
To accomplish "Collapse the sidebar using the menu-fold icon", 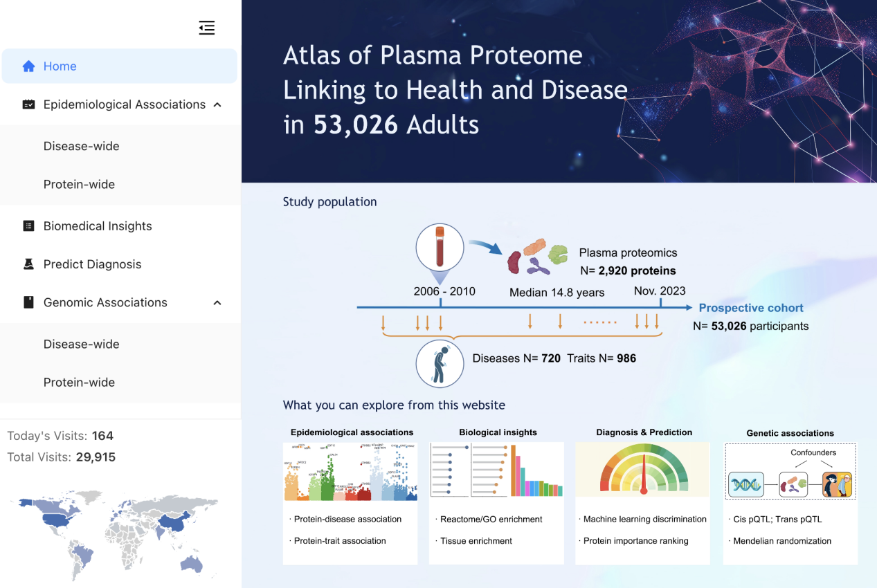I will (x=206, y=28).
